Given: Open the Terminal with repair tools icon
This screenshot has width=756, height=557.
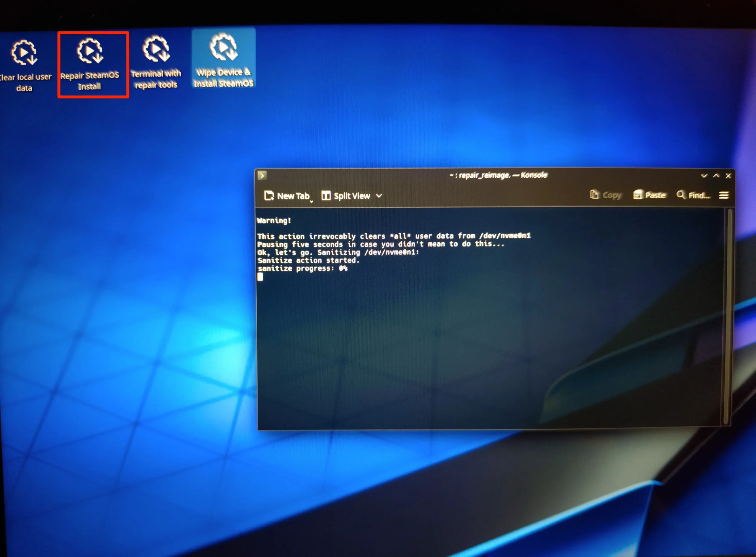Looking at the screenshot, I should point(156,63).
